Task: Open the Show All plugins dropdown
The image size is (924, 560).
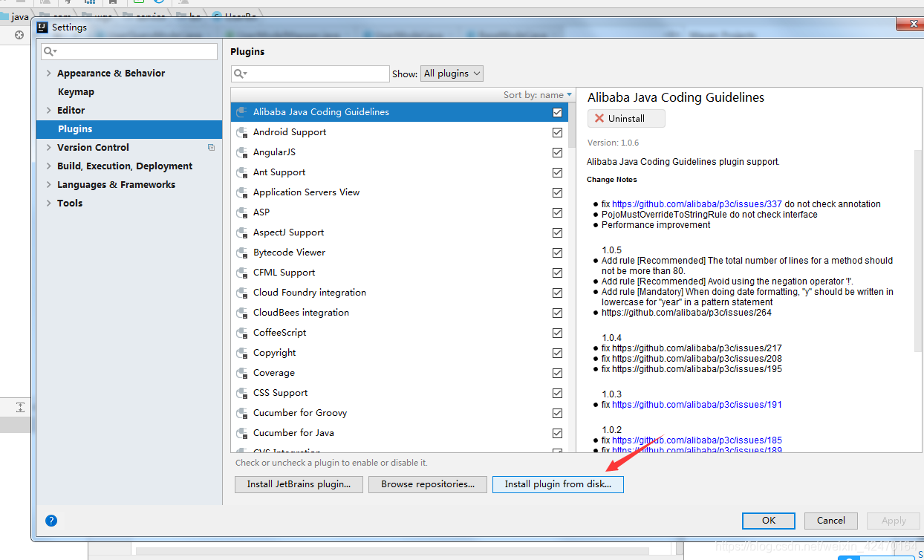Action: pos(452,74)
